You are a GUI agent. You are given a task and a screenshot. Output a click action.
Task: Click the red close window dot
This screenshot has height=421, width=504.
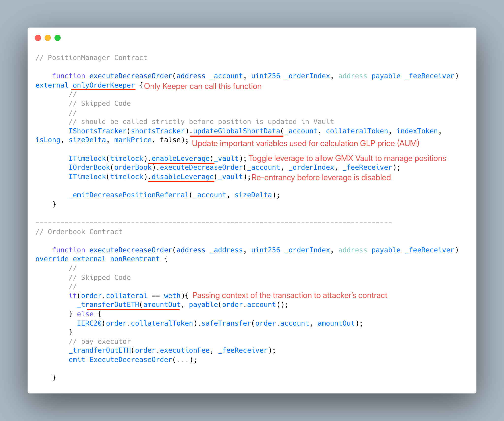click(38, 38)
